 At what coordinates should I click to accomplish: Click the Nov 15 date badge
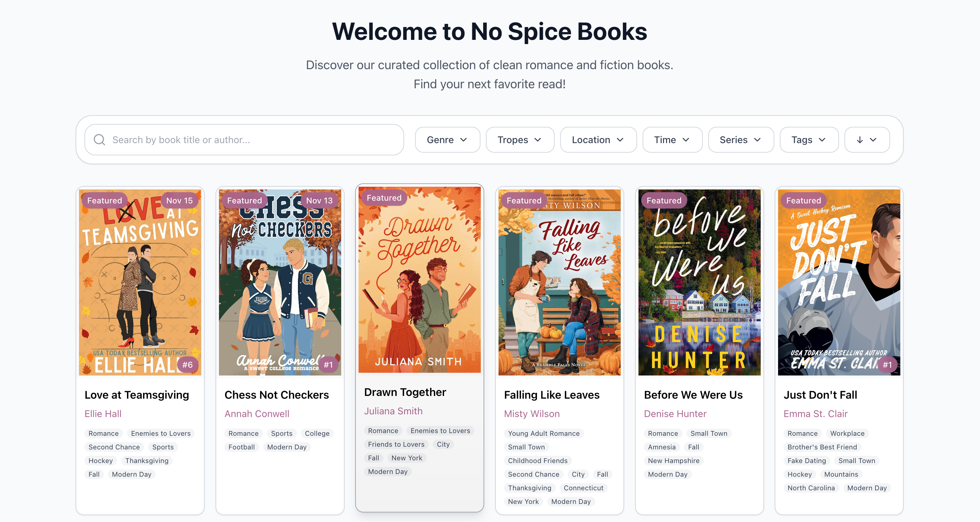coord(179,200)
